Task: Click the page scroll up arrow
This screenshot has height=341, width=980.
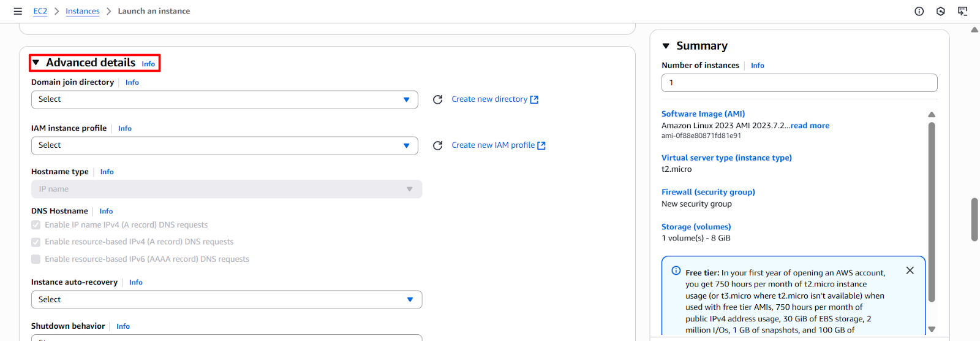Action: pos(974,29)
